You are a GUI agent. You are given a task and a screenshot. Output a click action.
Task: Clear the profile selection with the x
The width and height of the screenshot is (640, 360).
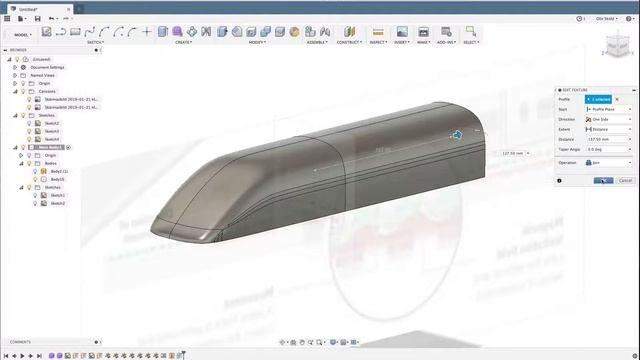pyautogui.click(x=617, y=100)
